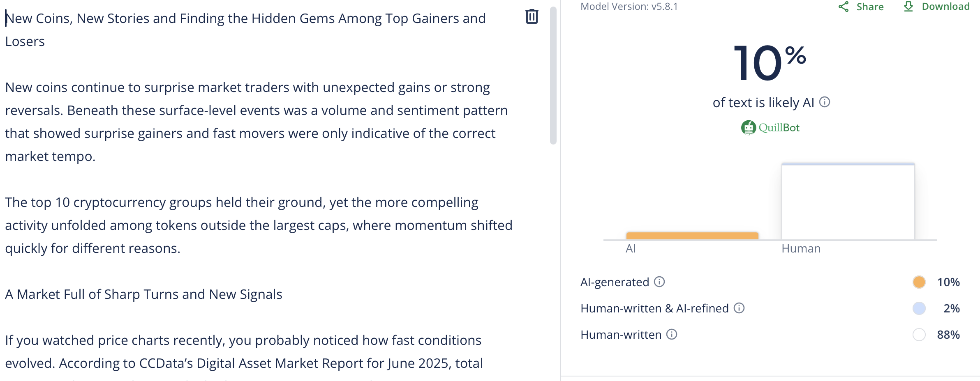Click the trash delete text icon
The height and width of the screenshot is (381, 980).
click(x=532, y=16)
